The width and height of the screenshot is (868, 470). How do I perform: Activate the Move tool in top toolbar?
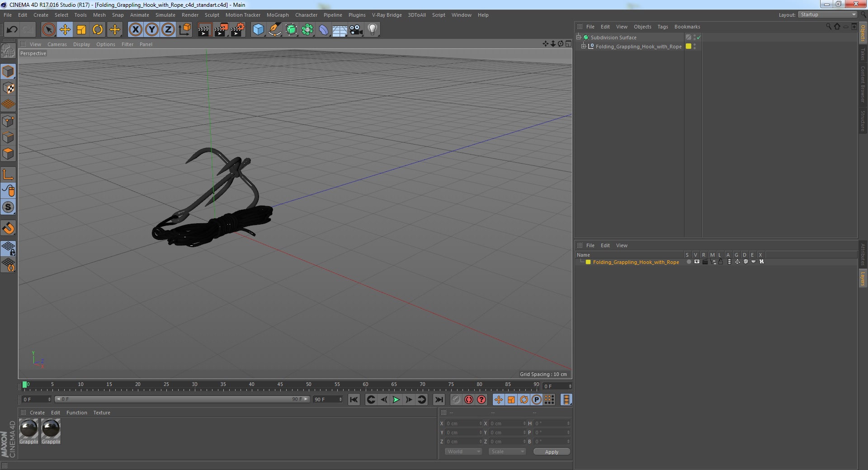pos(65,30)
